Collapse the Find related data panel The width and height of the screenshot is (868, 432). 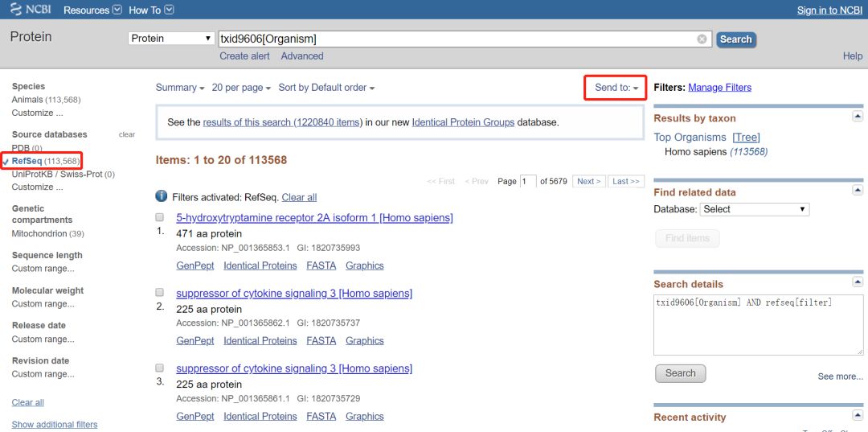[858, 190]
